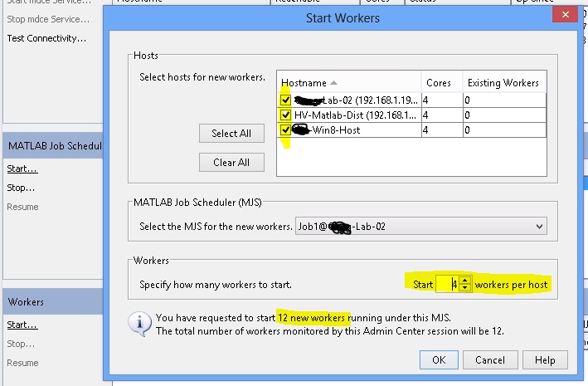Click Existing Workers cell of Win8-Host row
The height and width of the screenshot is (386, 588).
[x=504, y=130]
